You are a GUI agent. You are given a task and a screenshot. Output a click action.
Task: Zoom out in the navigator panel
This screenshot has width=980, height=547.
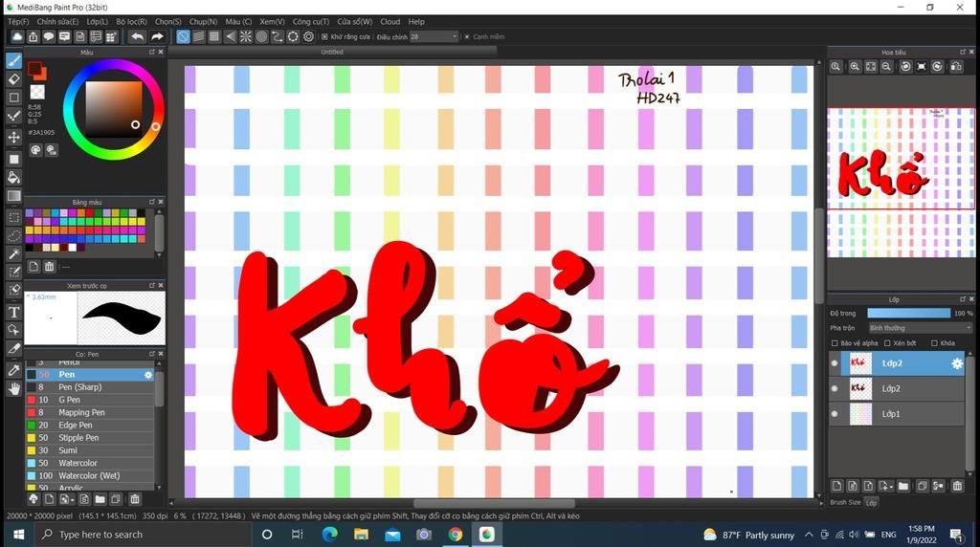pos(886,67)
